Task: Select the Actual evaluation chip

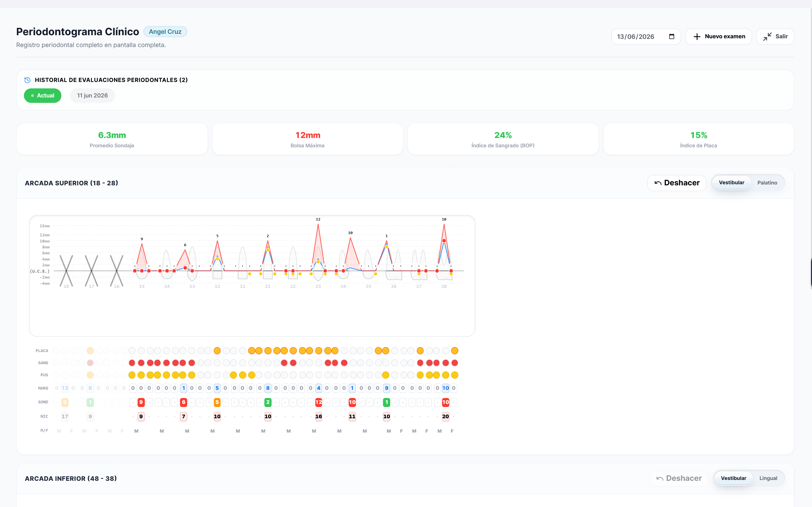Action: [x=43, y=95]
